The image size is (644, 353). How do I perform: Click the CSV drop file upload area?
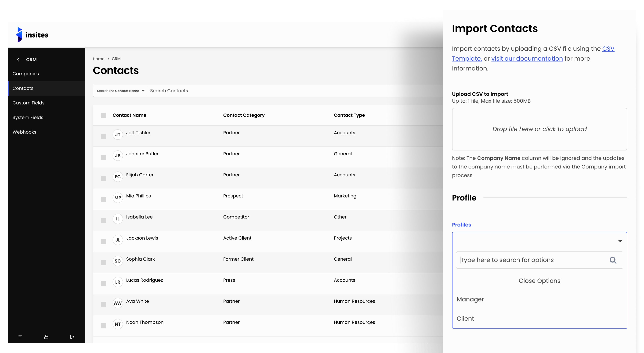(539, 129)
